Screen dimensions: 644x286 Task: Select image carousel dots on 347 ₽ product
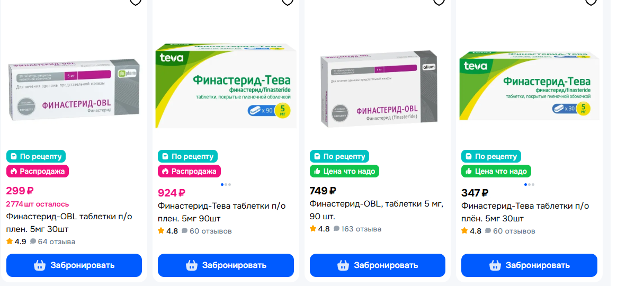tap(529, 184)
